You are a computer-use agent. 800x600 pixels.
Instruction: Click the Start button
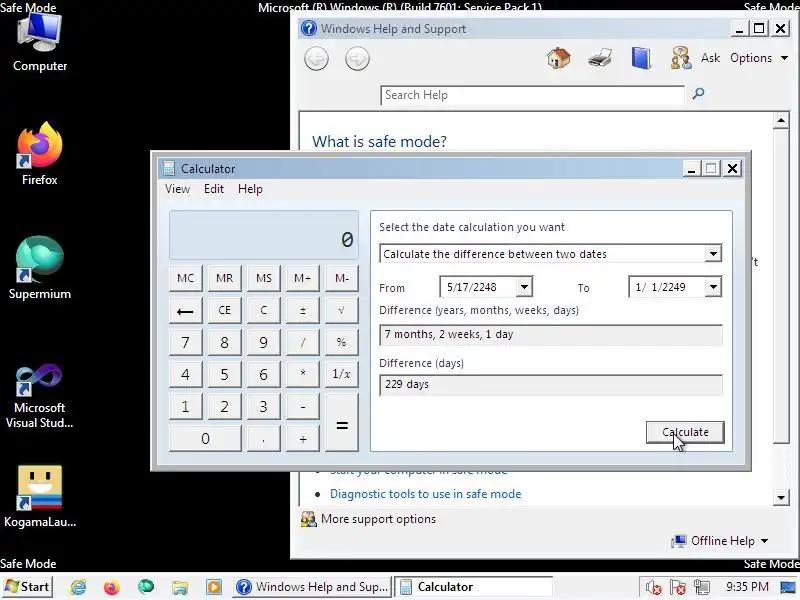[x=27, y=587]
